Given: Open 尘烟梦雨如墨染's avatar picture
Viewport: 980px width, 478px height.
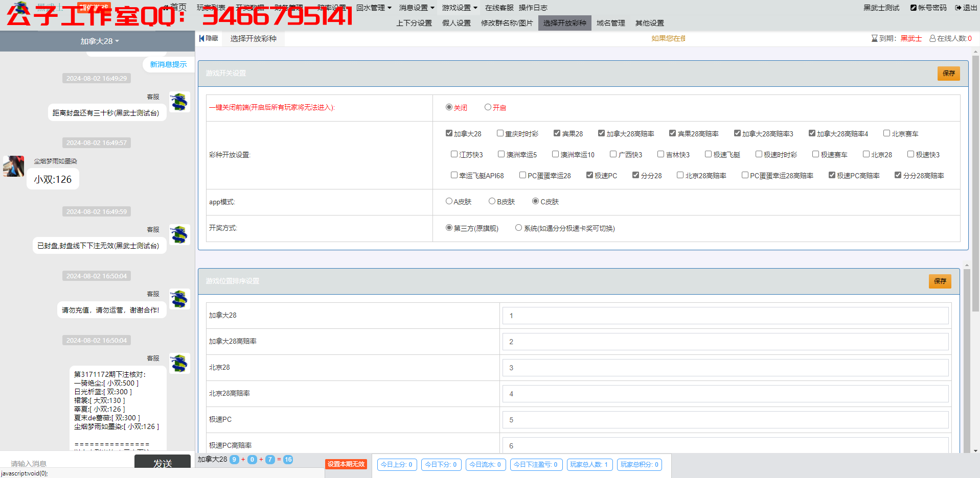Looking at the screenshot, I should tap(13, 166).
